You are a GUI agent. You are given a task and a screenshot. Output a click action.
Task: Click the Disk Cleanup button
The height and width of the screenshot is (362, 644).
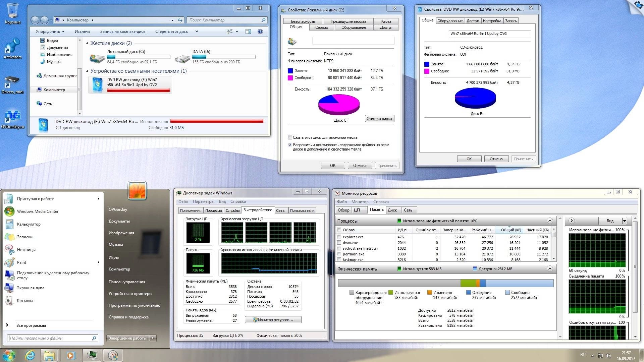click(x=379, y=119)
